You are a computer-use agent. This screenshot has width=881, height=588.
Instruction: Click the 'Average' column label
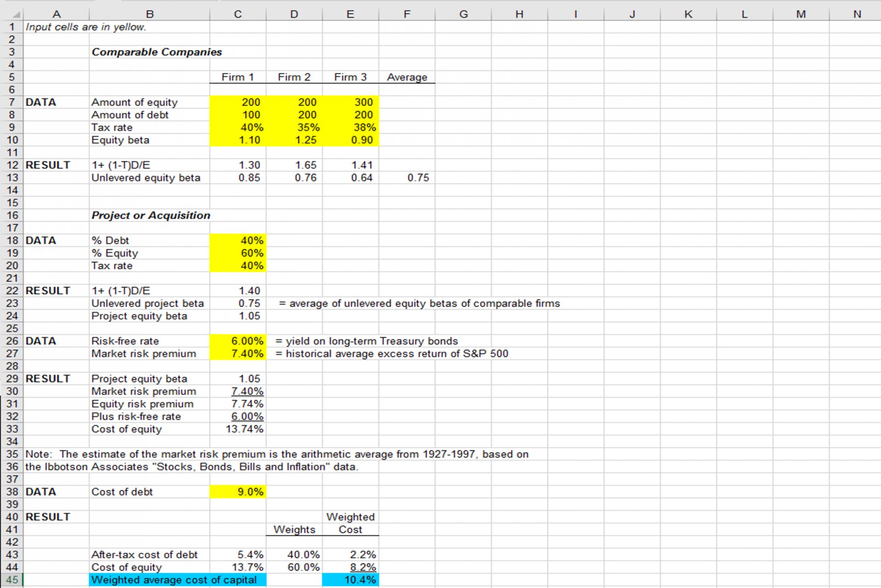tap(407, 77)
